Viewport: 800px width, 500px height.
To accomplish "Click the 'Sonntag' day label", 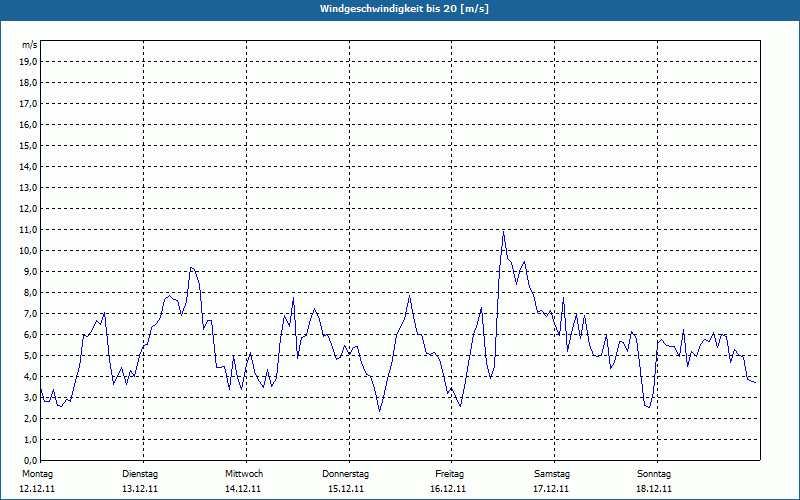I will (x=654, y=474).
